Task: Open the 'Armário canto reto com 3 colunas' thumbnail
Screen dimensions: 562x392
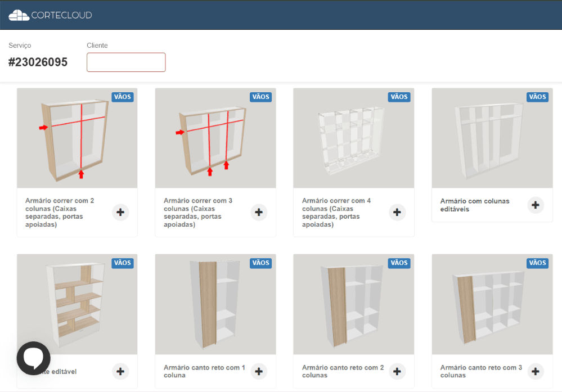Action: (492, 304)
